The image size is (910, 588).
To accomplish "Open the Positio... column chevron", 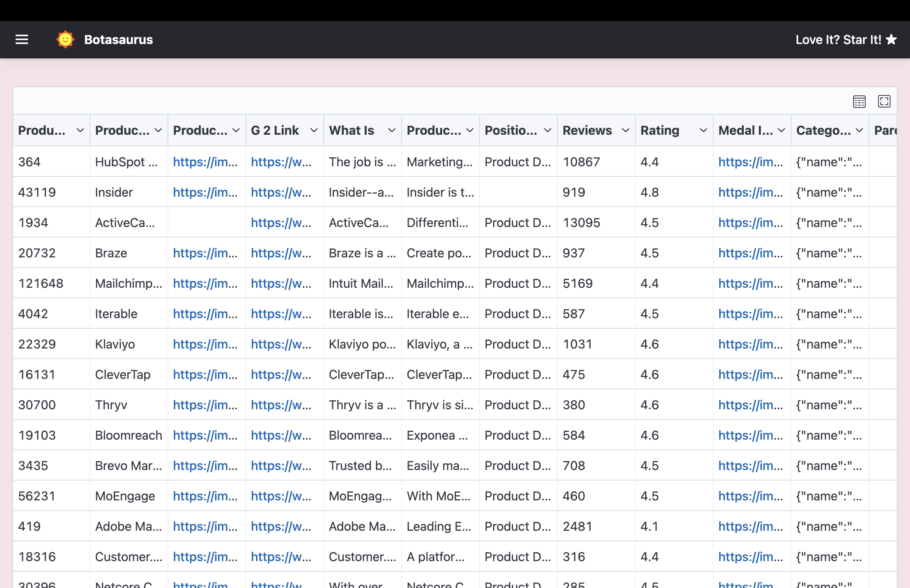I will coord(547,130).
